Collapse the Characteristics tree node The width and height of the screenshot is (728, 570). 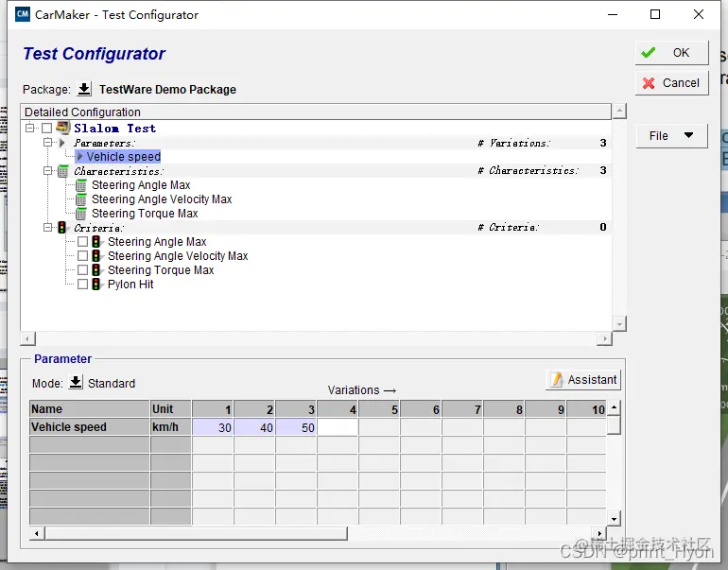pyautogui.click(x=47, y=171)
